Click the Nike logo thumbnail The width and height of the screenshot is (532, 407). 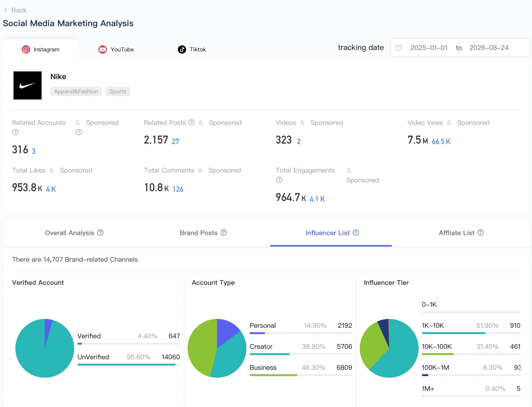(x=28, y=86)
